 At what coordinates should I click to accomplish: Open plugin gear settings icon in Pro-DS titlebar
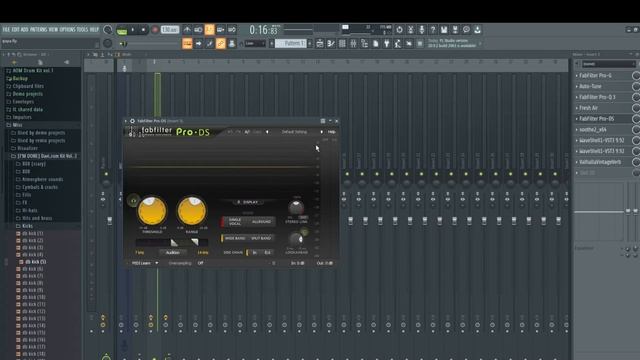[132, 121]
